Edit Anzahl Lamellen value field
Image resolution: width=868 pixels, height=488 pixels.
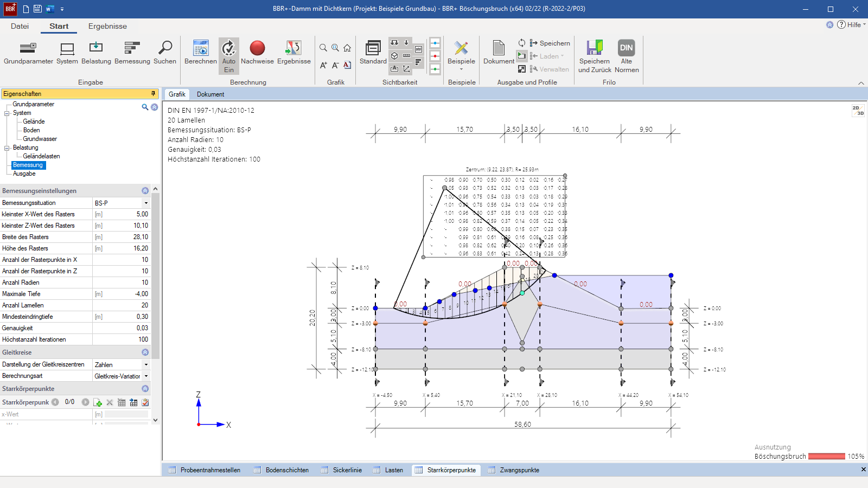(x=121, y=305)
